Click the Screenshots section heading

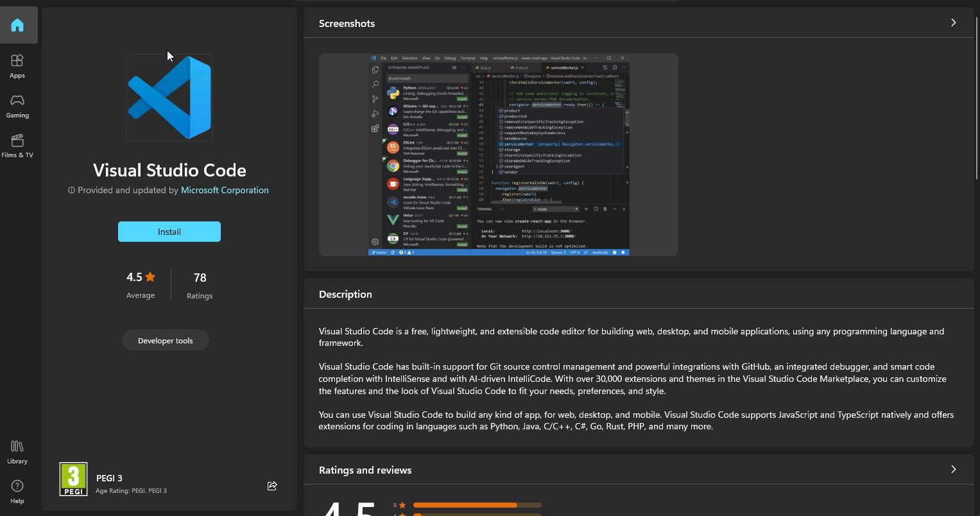pos(347,23)
